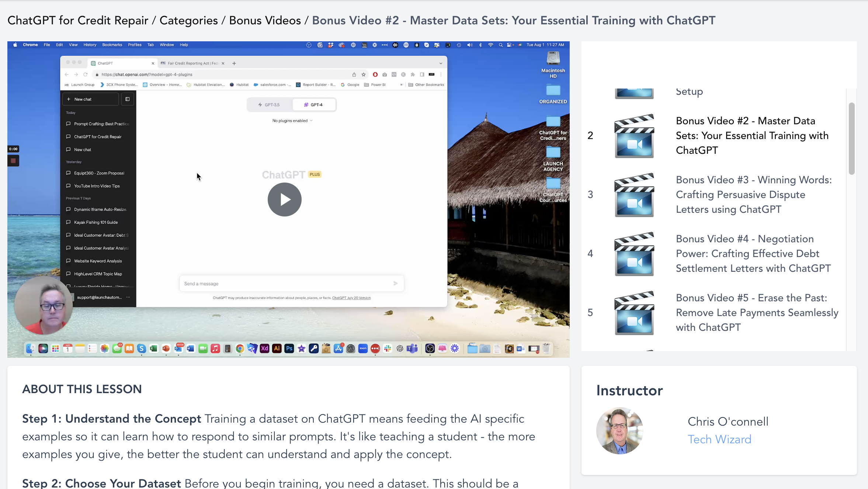Click the clapperboard thumbnail for lesson 2
The width and height of the screenshot is (868, 489).
coord(634,136)
